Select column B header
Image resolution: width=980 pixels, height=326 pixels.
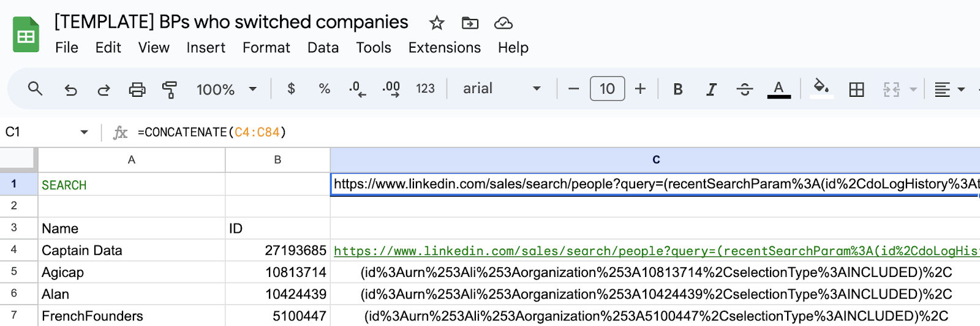click(277, 160)
